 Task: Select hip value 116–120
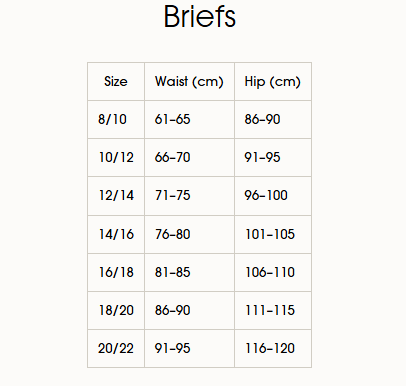click(x=270, y=348)
